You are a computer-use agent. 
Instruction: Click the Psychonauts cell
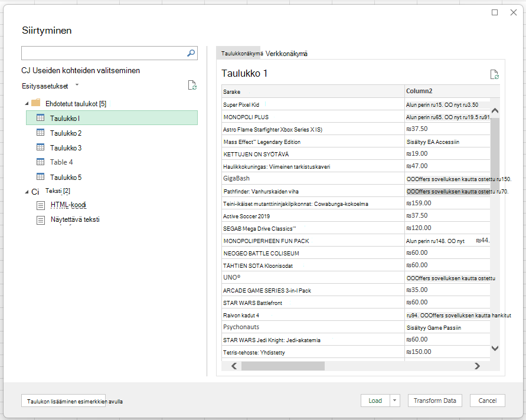pyautogui.click(x=313, y=327)
